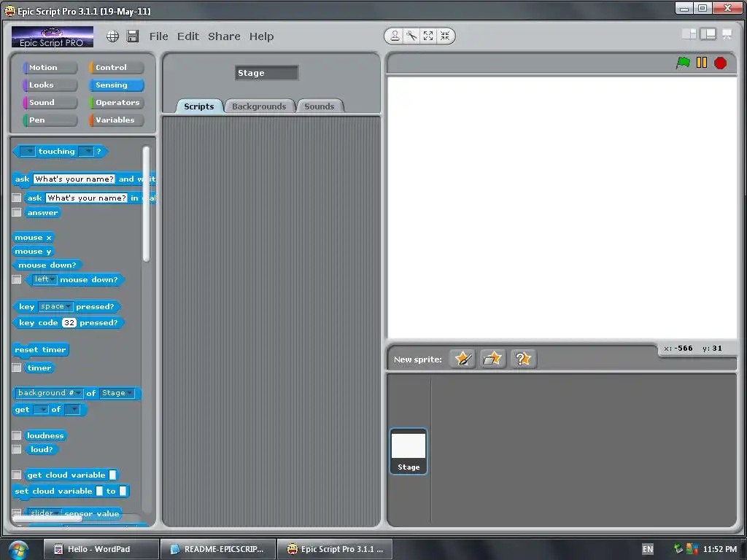The image size is (747, 560).
Task: Click the blocks palette vertical scrollbar
Action: tap(146, 204)
